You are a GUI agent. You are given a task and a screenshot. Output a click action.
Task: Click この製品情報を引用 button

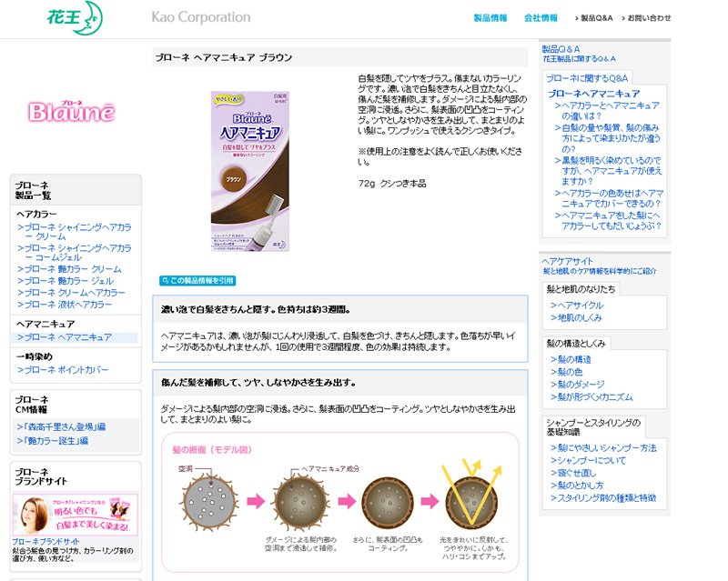[197, 281]
